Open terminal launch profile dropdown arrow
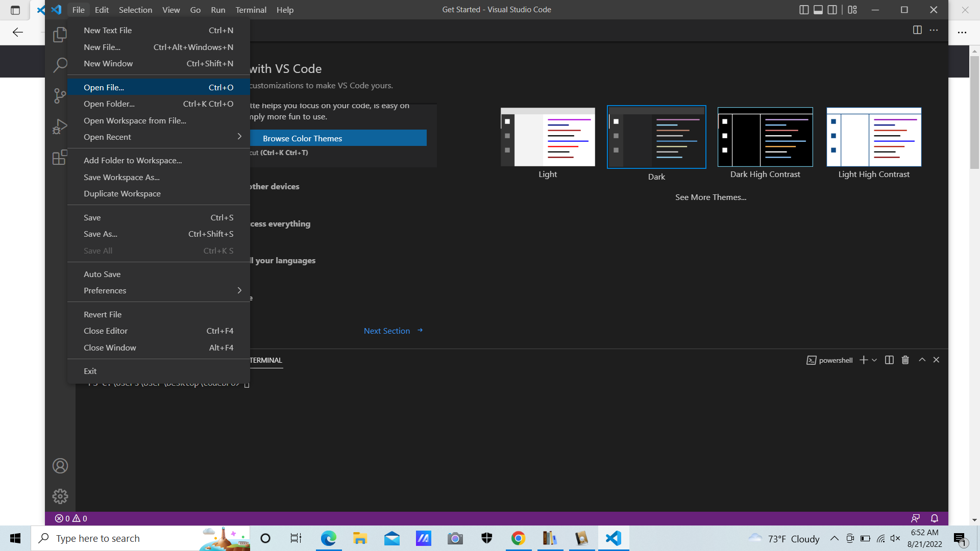The width and height of the screenshot is (980, 551). [874, 360]
